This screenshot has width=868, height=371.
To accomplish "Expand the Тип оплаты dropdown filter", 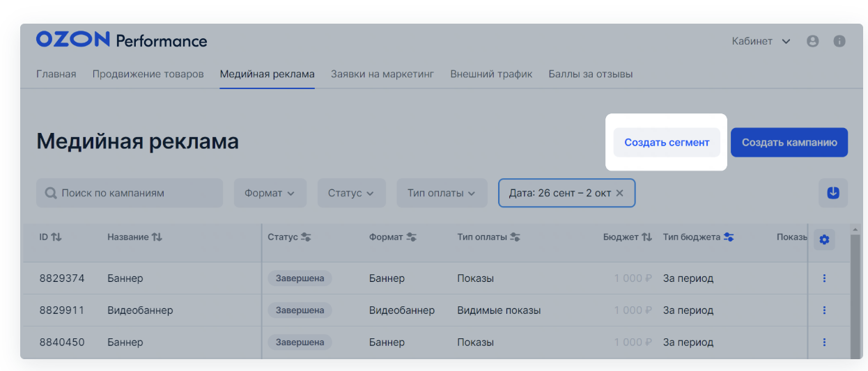I will [442, 193].
